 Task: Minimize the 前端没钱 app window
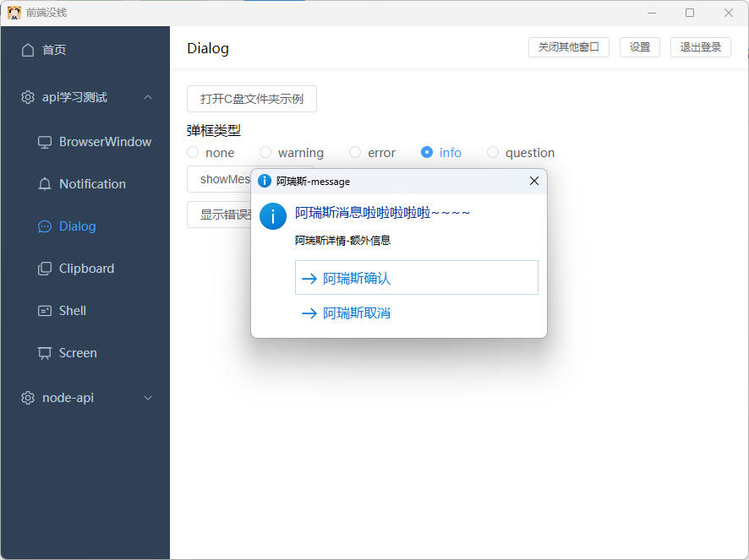(652, 13)
